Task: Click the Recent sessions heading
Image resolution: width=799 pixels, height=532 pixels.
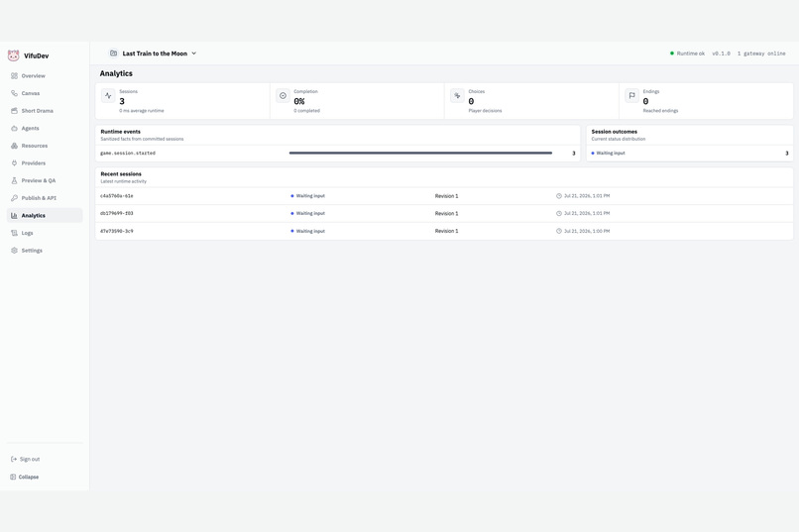Action: tap(121, 174)
